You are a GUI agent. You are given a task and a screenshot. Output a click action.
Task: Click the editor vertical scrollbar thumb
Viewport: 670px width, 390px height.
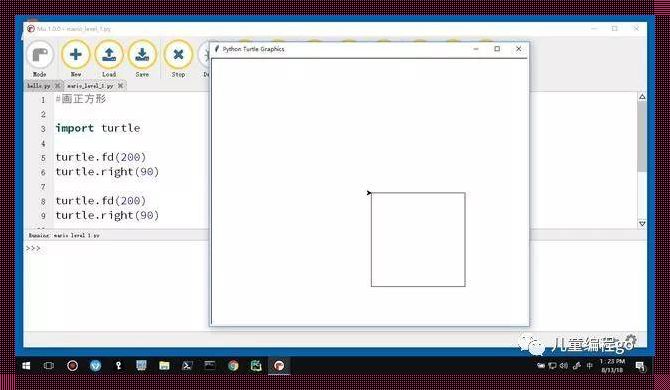[642, 137]
